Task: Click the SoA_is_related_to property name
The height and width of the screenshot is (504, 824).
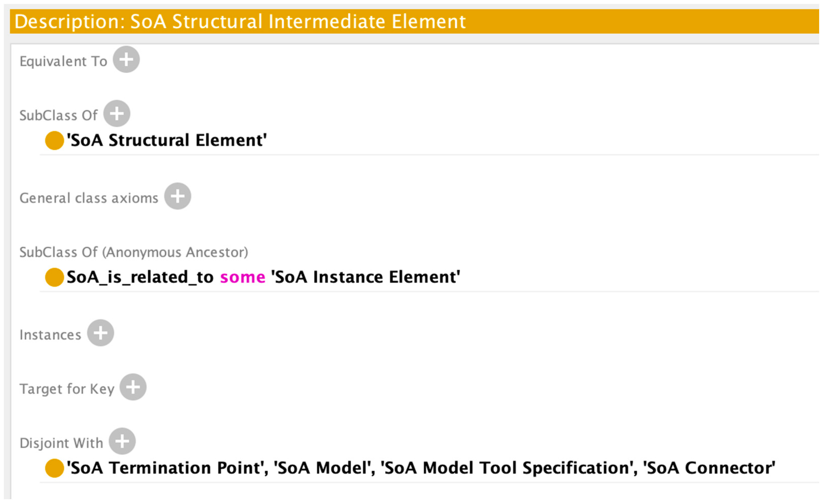Action: pyautogui.click(x=140, y=277)
